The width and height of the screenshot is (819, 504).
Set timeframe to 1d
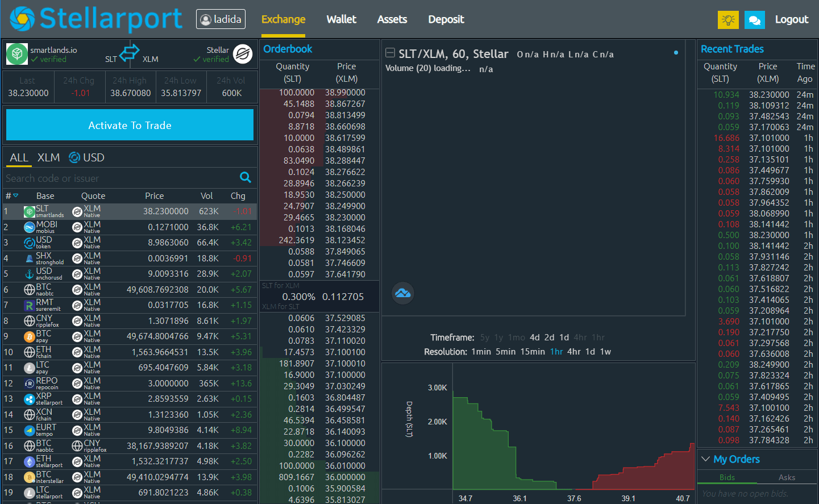[x=564, y=338]
